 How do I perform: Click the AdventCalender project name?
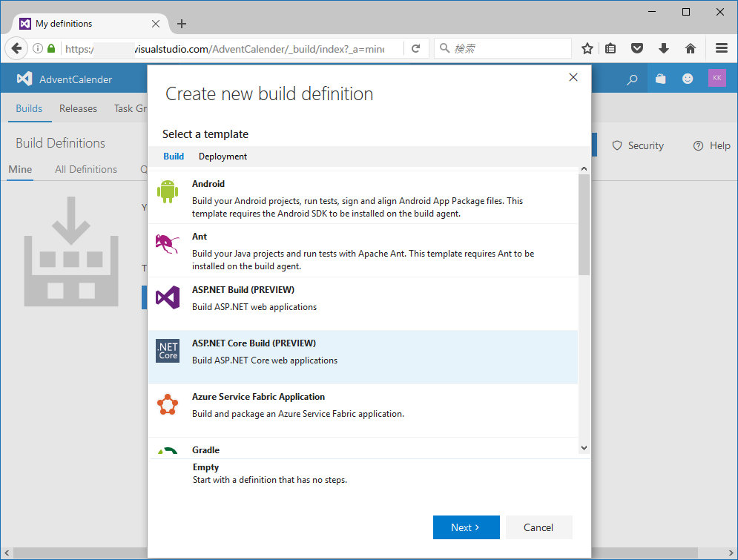(x=76, y=79)
